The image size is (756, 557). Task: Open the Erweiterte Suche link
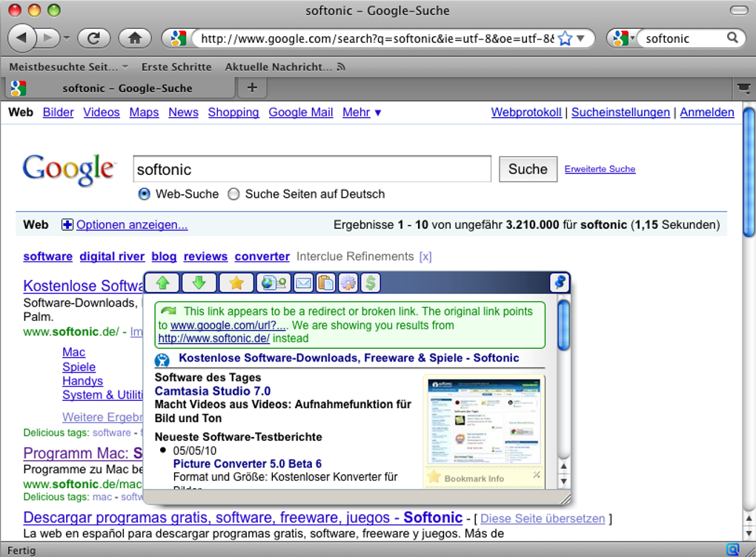[600, 169]
